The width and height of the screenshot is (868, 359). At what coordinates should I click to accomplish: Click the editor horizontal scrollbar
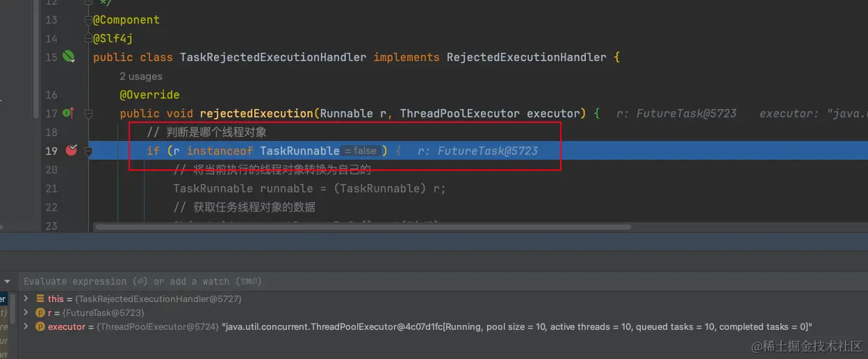pos(363,227)
